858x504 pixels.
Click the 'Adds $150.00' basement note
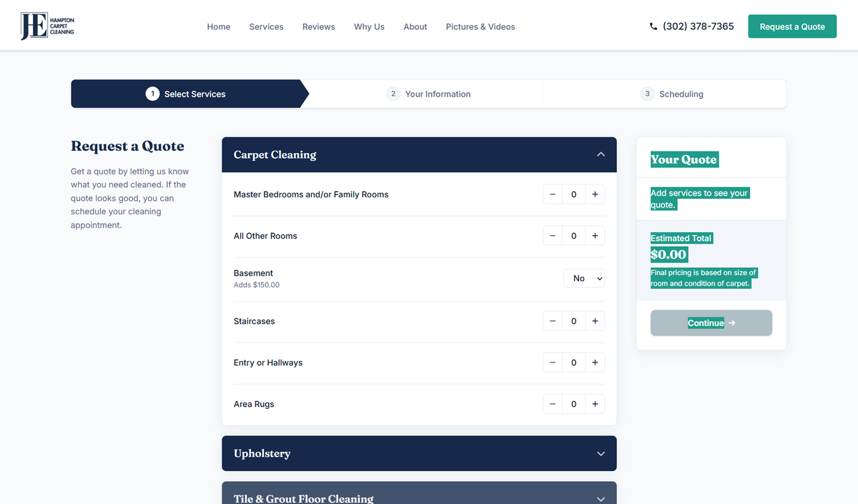[257, 285]
